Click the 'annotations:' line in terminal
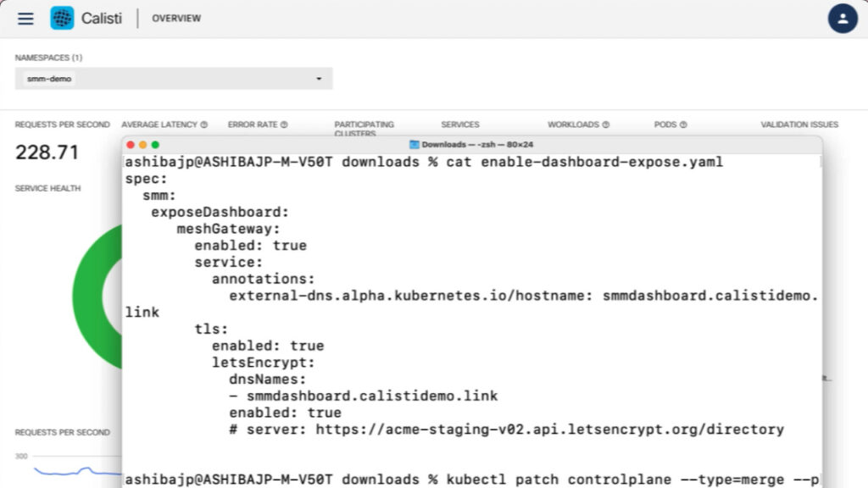 (x=263, y=280)
